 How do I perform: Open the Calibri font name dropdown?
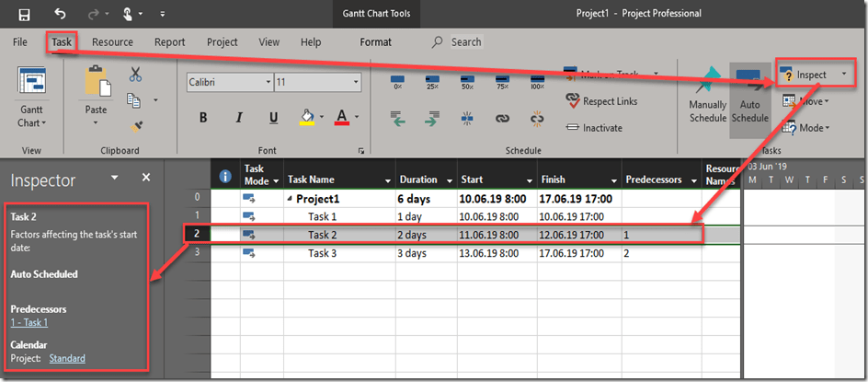(268, 82)
